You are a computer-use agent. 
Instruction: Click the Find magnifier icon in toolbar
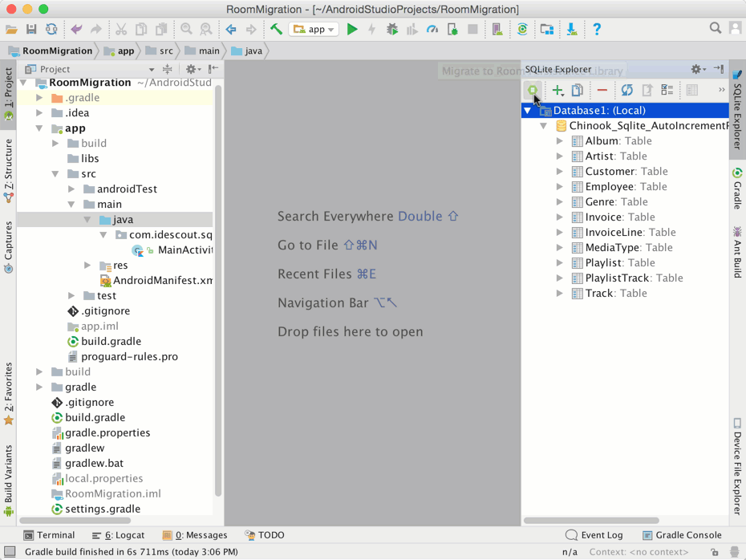click(x=186, y=30)
